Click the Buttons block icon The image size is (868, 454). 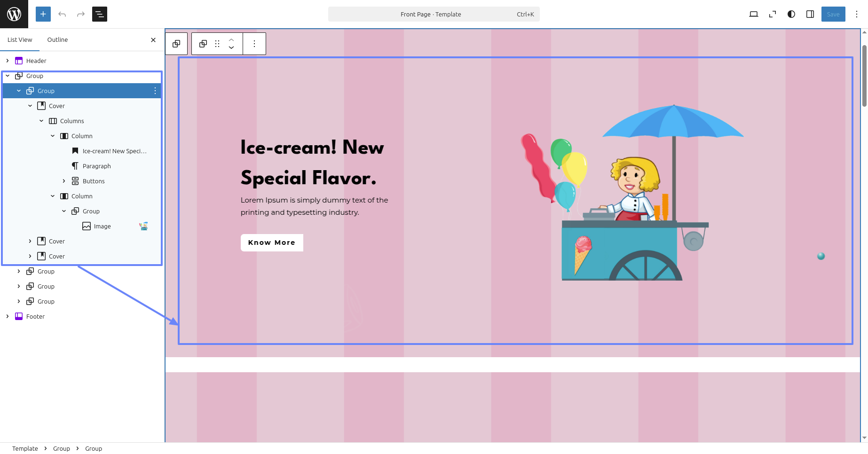pyautogui.click(x=75, y=181)
